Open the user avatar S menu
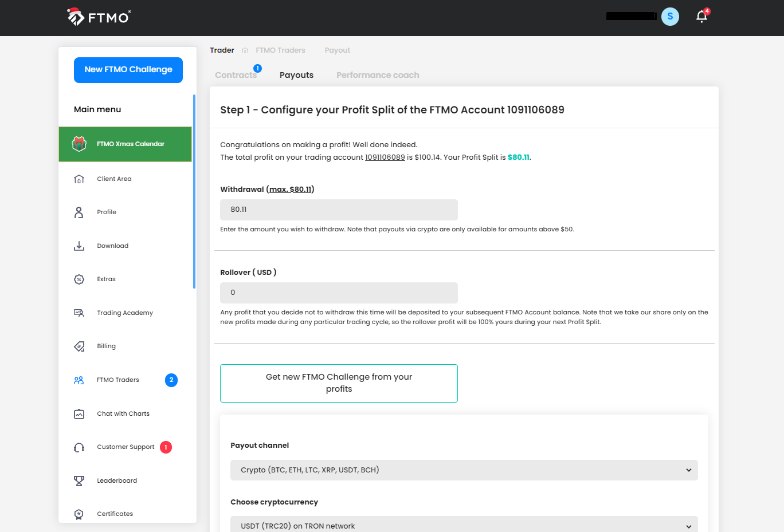 (670, 17)
